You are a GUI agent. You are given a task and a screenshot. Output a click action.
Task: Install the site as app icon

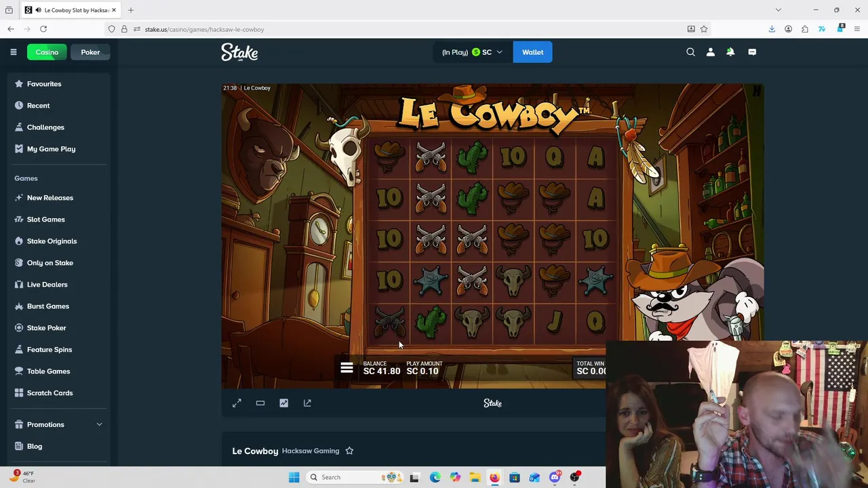(691, 29)
